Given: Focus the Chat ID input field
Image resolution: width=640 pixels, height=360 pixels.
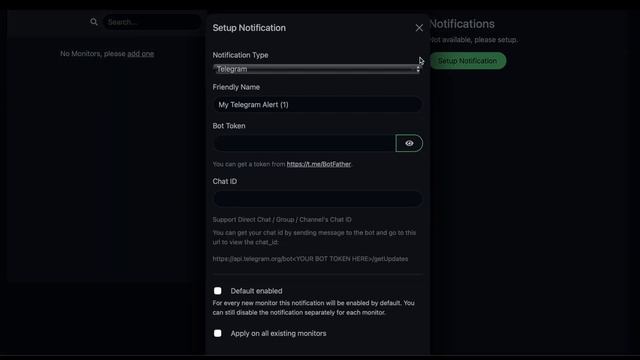Looking at the screenshot, I should coord(317,199).
